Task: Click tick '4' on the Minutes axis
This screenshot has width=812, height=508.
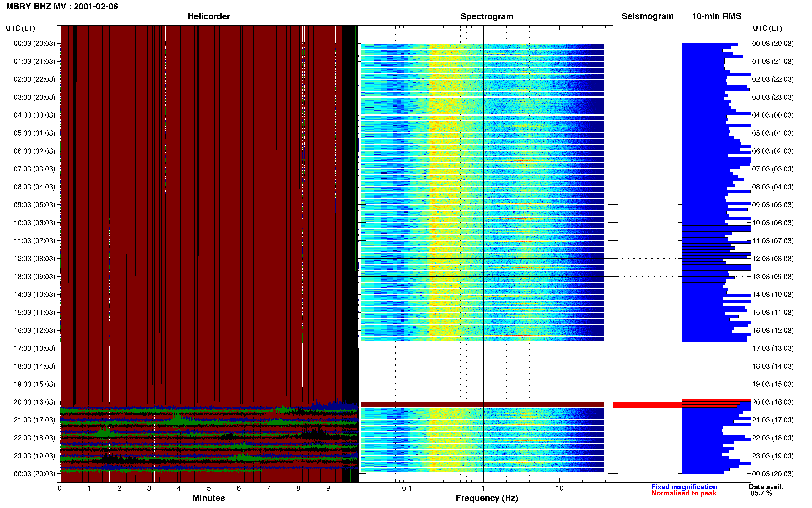Action: tap(179, 488)
